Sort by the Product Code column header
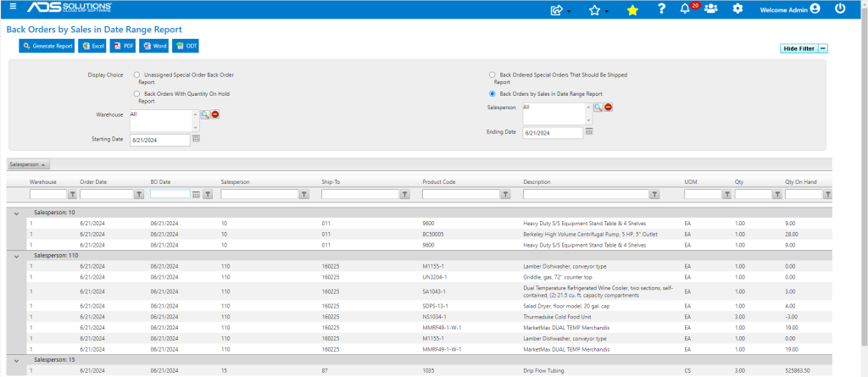The height and width of the screenshot is (377, 868). coord(438,181)
